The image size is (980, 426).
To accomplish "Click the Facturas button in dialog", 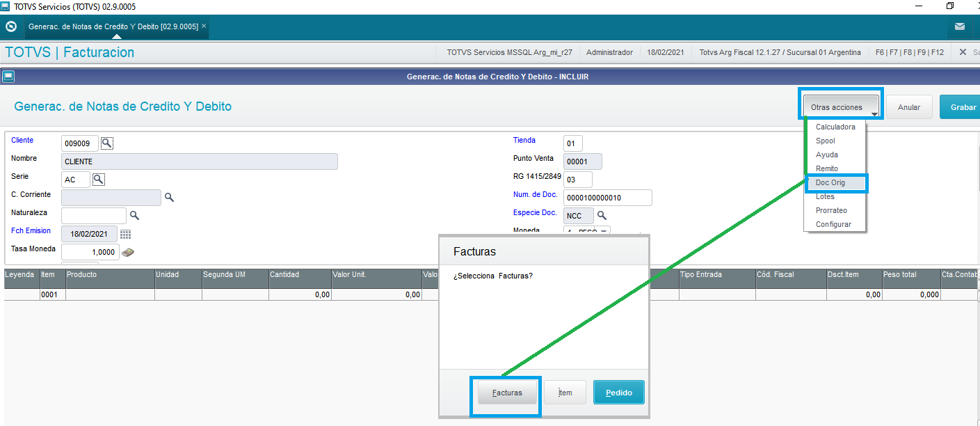I will pos(507,393).
